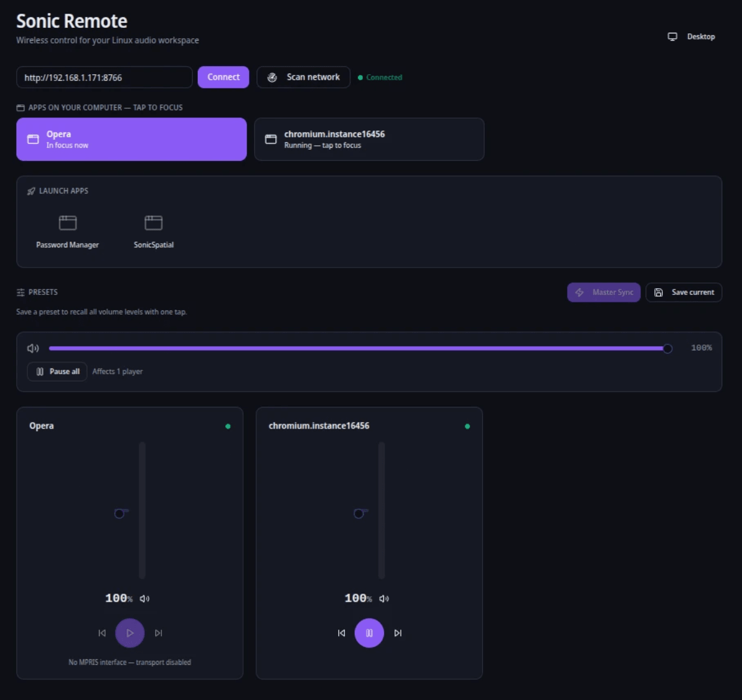Viewport: 742px width, 700px height.
Task: Click the 'PRESETS' section heading
Action: 43,292
